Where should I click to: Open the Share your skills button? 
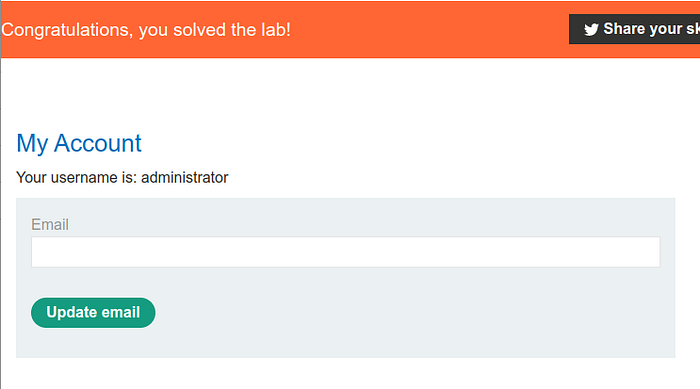pos(634,29)
